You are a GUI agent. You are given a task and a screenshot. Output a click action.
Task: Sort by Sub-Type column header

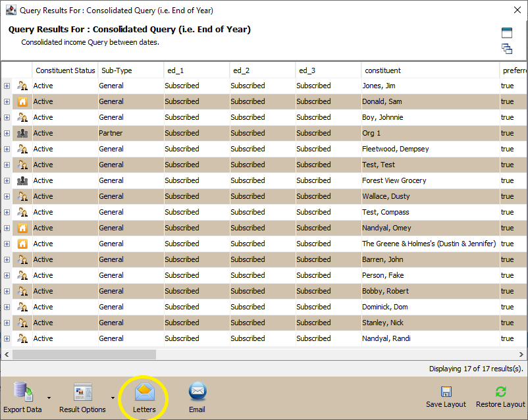pyautogui.click(x=131, y=70)
